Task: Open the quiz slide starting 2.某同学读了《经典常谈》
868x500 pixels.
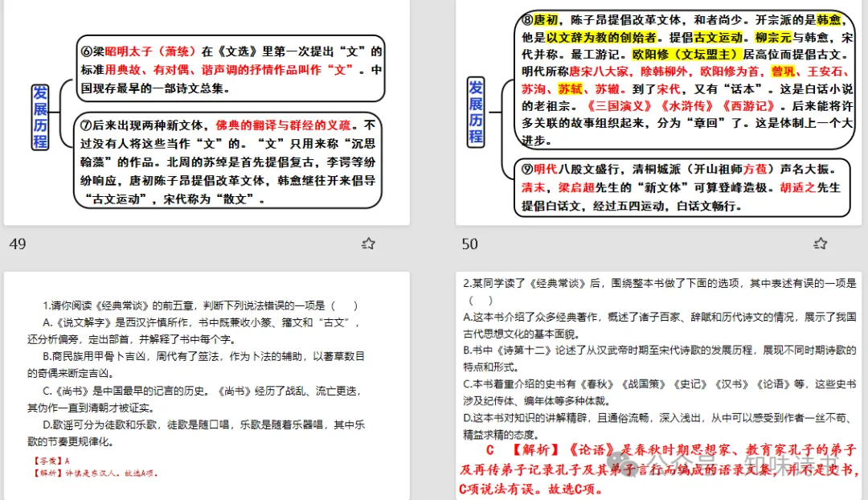Action: tap(659, 386)
